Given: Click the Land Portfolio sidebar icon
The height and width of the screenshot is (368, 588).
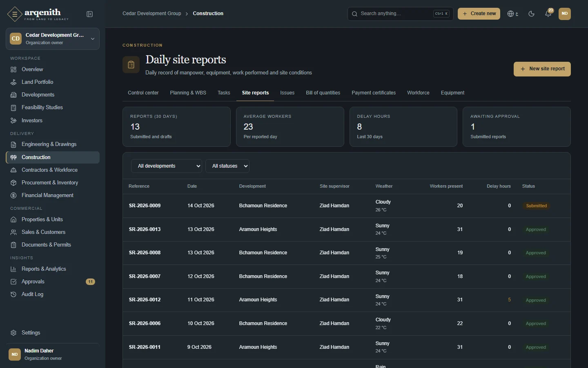Looking at the screenshot, I should coord(13,82).
